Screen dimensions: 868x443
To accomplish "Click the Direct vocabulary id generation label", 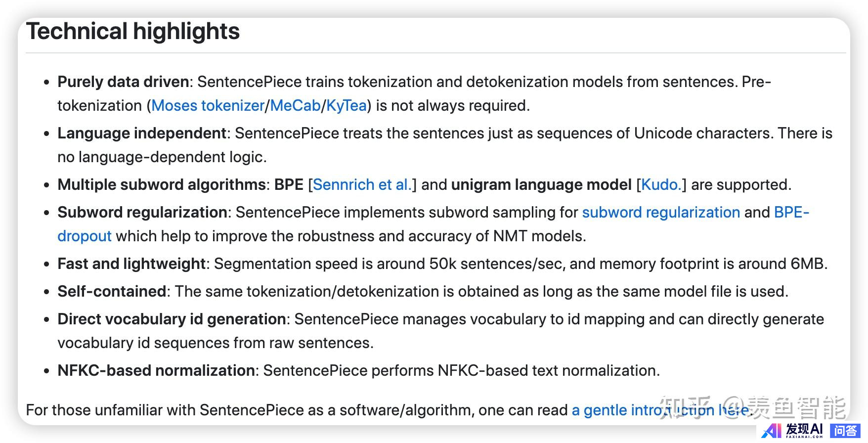I will [x=172, y=319].
